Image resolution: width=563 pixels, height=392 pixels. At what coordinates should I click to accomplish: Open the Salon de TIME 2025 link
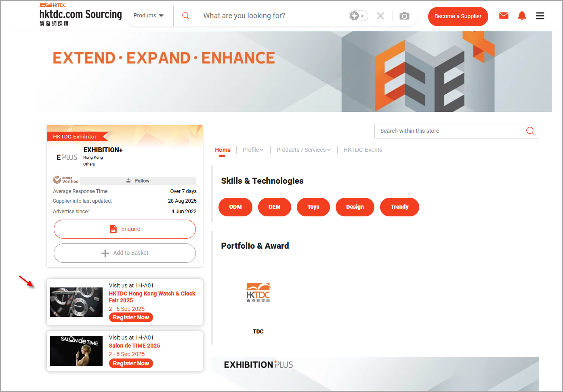[x=134, y=346]
